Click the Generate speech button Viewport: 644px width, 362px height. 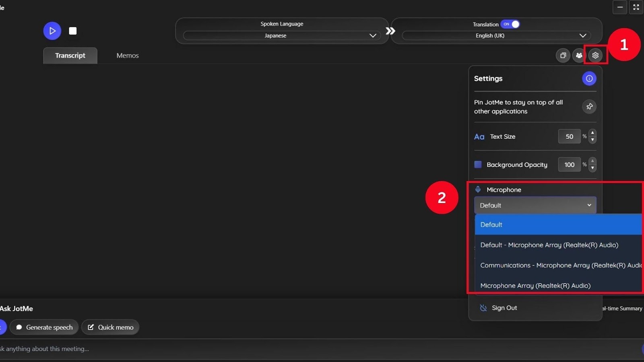pos(44,327)
